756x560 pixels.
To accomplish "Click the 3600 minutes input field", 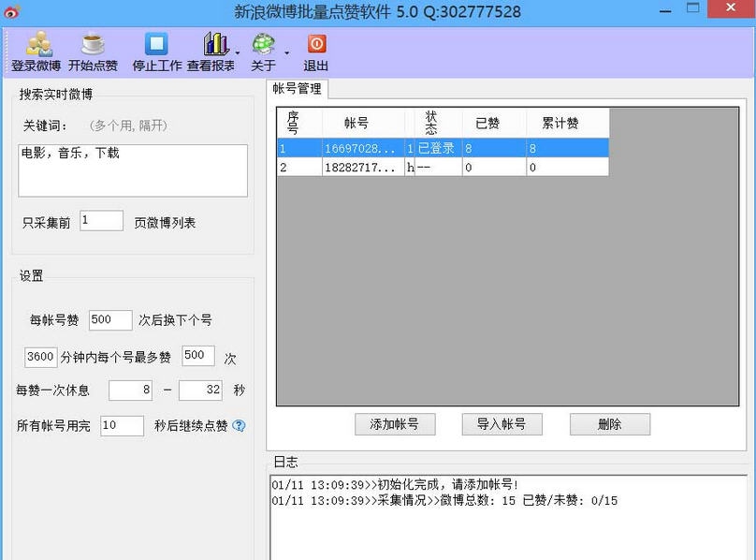I will pos(40,357).
